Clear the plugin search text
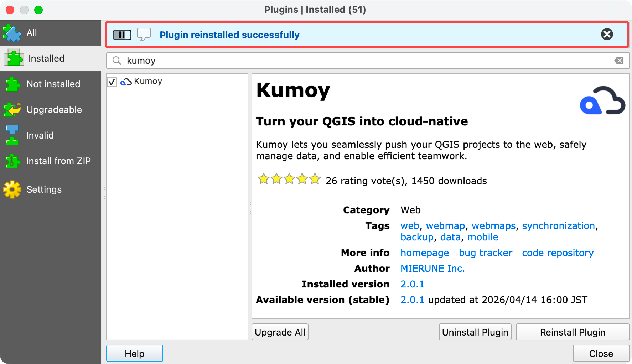 619,61
